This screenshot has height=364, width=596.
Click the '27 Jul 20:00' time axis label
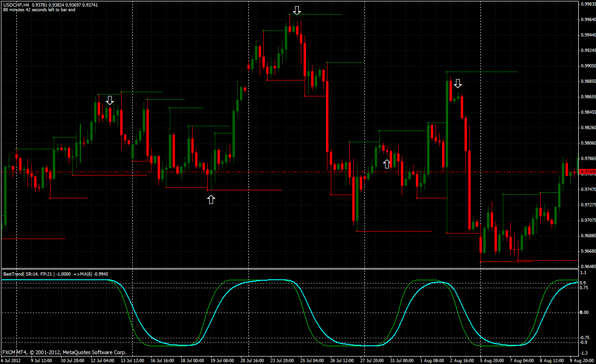coord(371,361)
